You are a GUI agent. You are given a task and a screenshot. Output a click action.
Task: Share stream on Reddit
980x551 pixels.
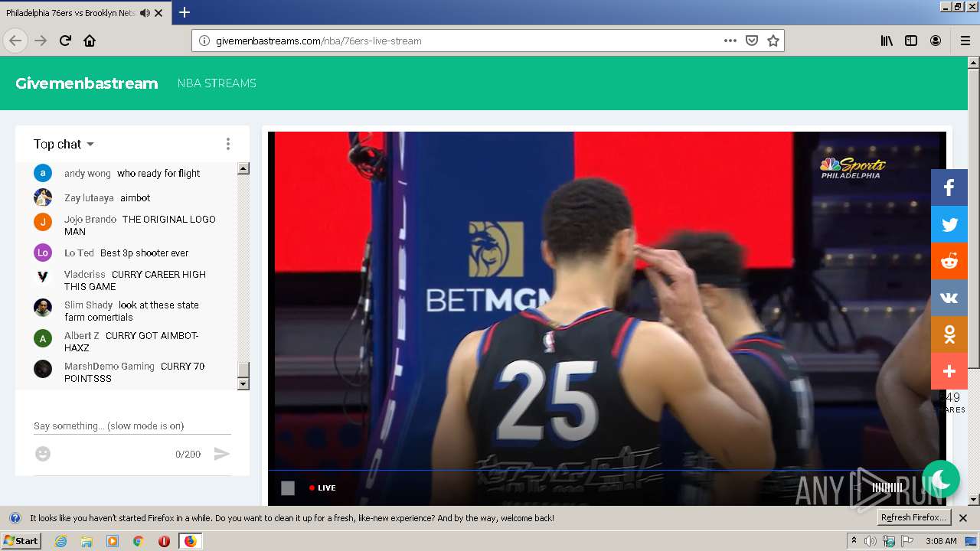point(949,261)
